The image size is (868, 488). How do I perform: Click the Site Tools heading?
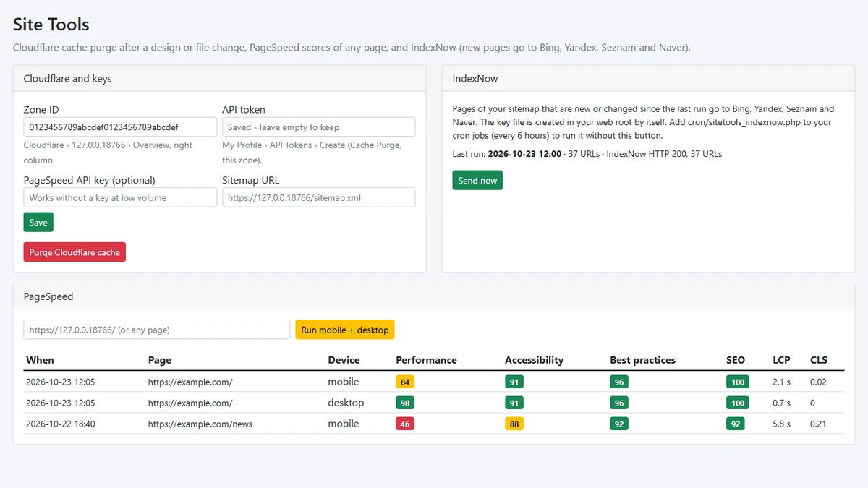[51, 25]
